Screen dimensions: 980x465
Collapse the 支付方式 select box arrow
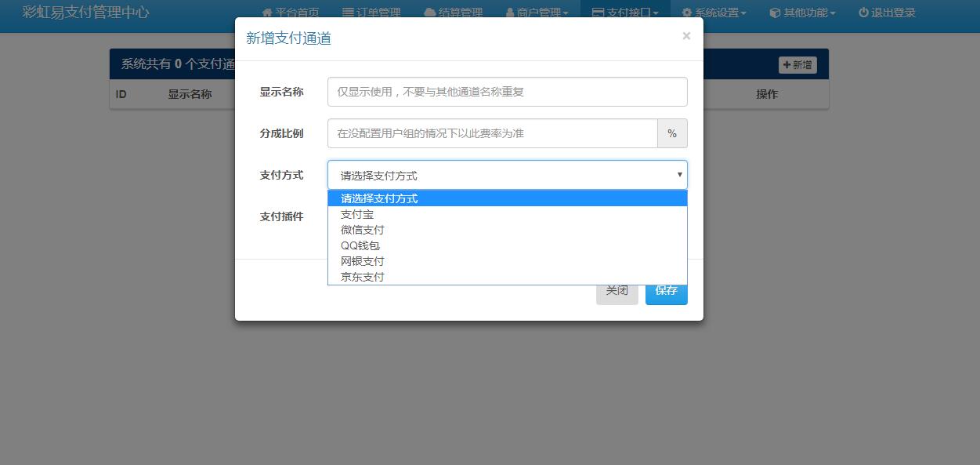679,175
